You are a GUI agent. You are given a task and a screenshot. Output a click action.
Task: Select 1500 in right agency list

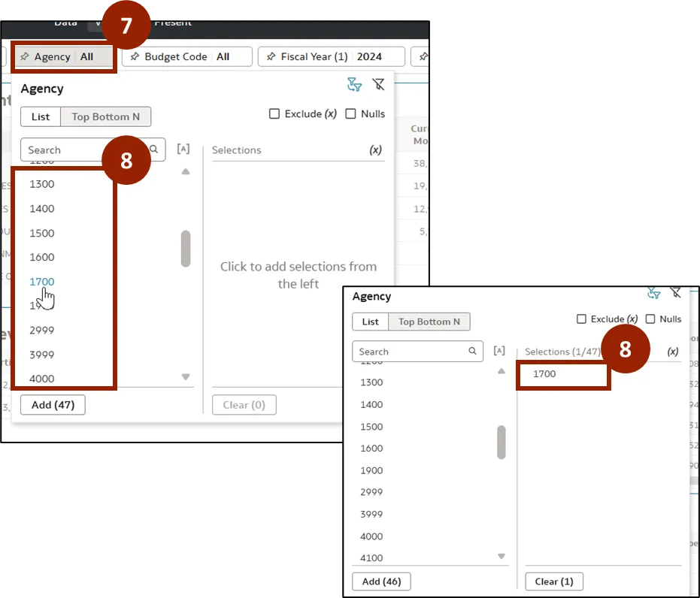click(x=372, y=427)
